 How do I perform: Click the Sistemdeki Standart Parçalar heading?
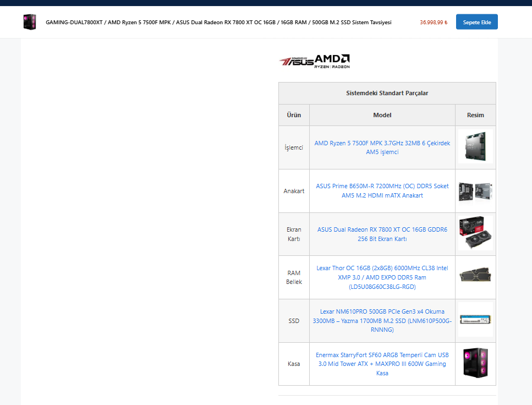tap(387, 93)
